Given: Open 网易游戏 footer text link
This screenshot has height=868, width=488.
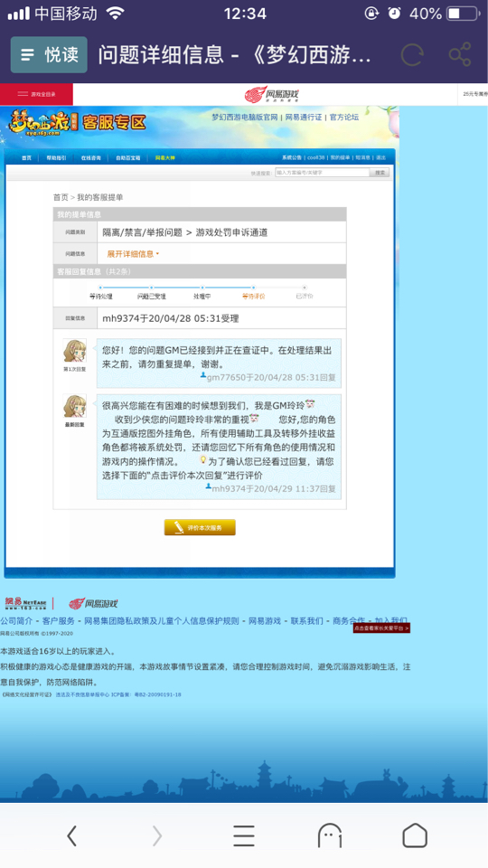Looking at the screenshot, I should [x=265, y=620].
